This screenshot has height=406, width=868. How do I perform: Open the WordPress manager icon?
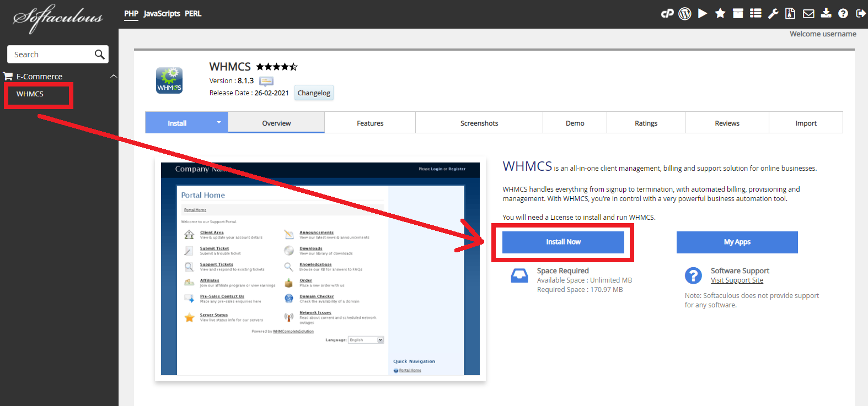pos(685,14)
